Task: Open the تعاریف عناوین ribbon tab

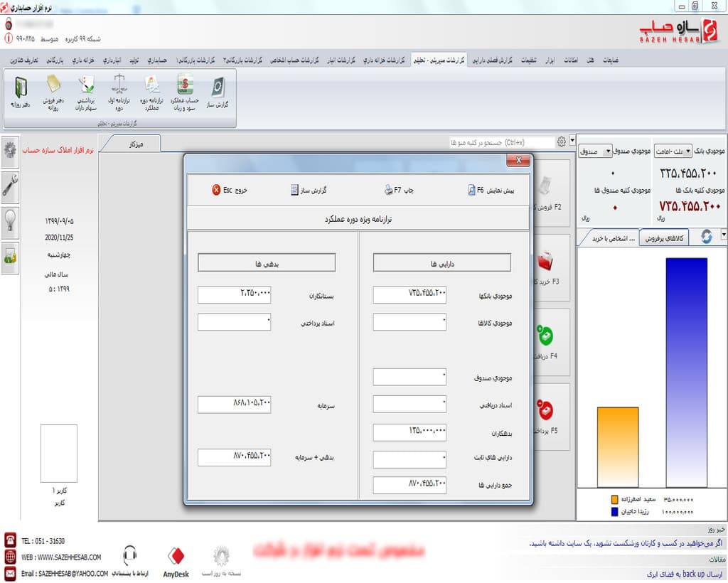Action: [x=24, y=60]
